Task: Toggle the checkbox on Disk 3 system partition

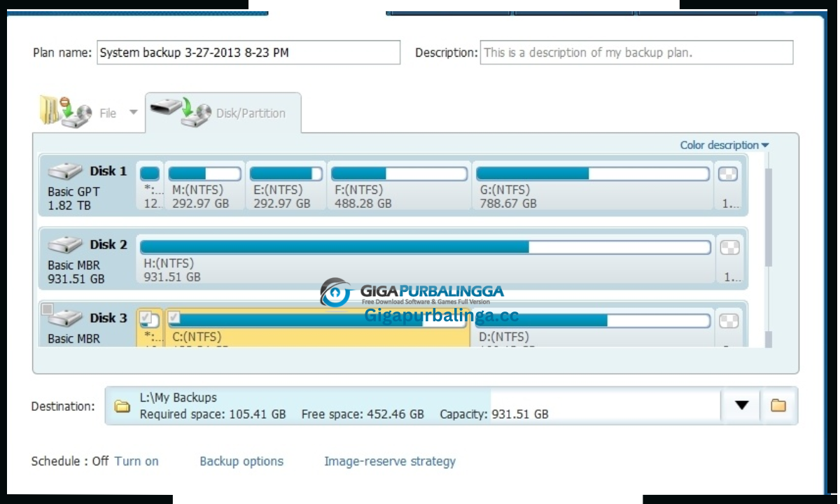Action: [x=145, y=317]
